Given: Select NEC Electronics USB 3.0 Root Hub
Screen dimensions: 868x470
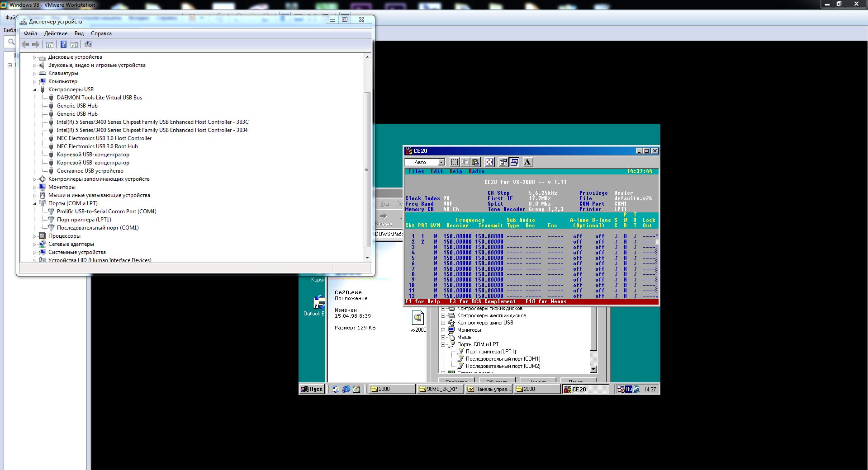Looking at the screenshot, I should [97, 146].
